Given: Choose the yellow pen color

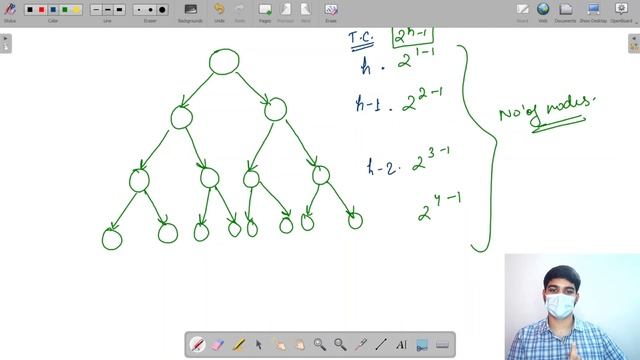Looking at the screenshot, I should point(76,9).
